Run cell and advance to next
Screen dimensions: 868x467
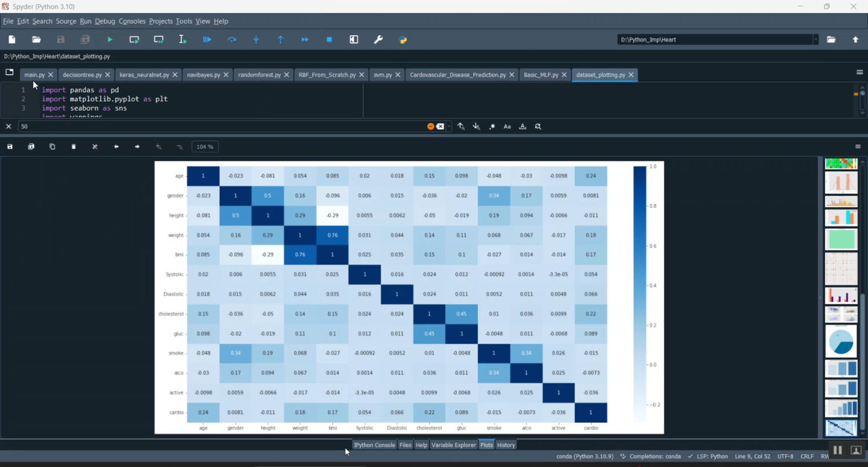(x=159, y=39)
